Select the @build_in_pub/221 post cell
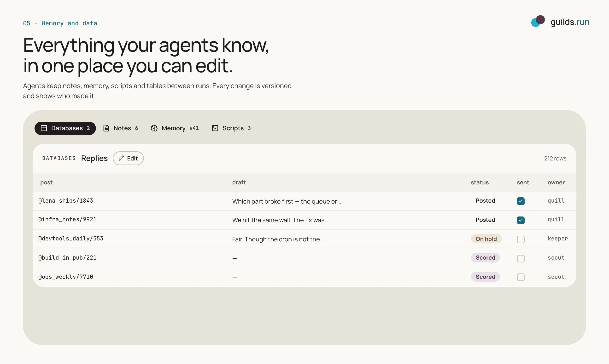Image resolution: width=609 pixels, height=364 pixels. pos(67,257)
